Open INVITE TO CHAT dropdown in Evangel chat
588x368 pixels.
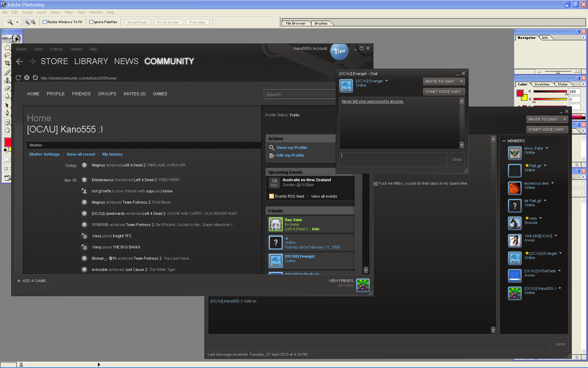coord(444,81)
